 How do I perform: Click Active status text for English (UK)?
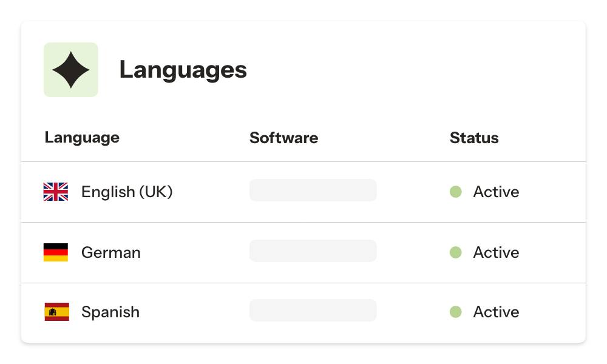(x=496, y=192)
